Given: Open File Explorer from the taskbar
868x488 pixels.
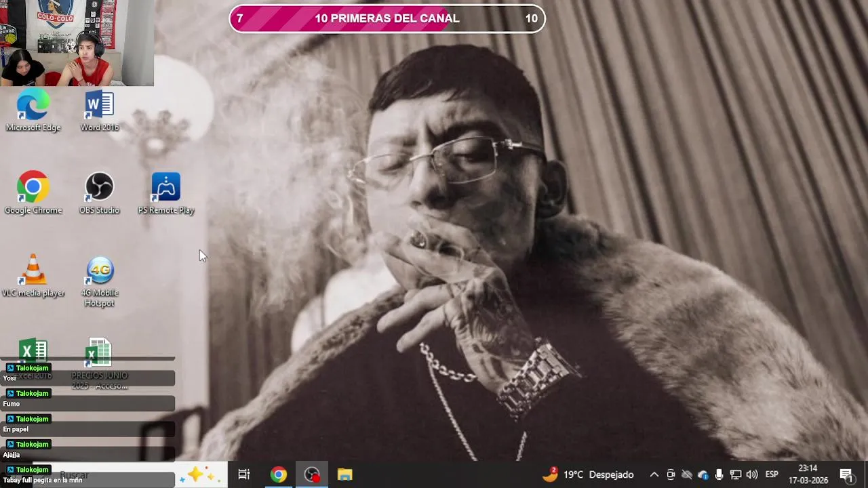Looking at the screenshot, I should (x=345, y=474).
